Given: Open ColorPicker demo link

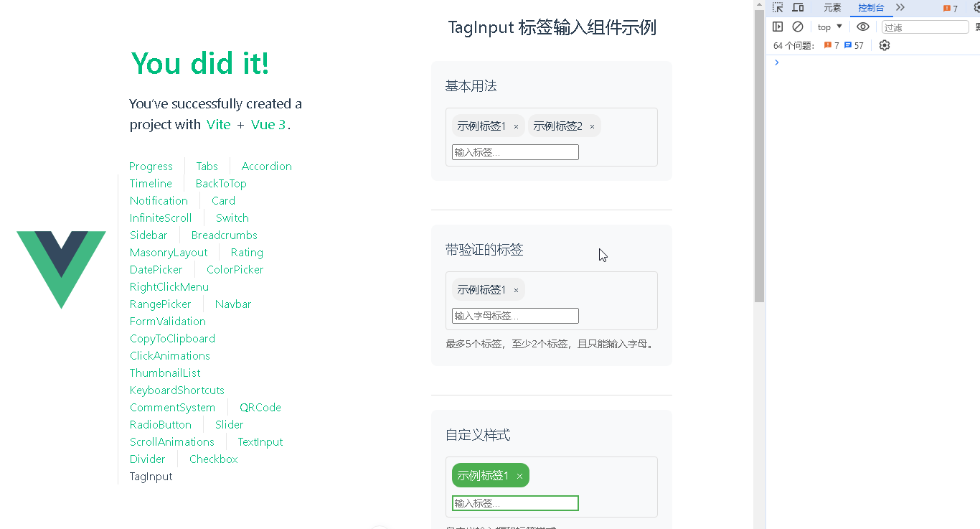Looking at the screenshot, I should (x=235, y=269).
